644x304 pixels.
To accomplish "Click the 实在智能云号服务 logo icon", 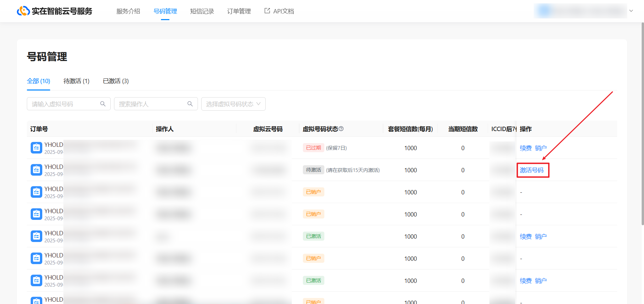I will pos(23,11).
